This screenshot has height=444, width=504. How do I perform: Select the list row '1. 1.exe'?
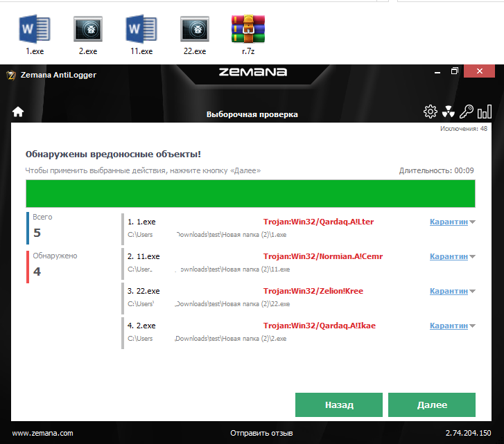coord(298,229)
